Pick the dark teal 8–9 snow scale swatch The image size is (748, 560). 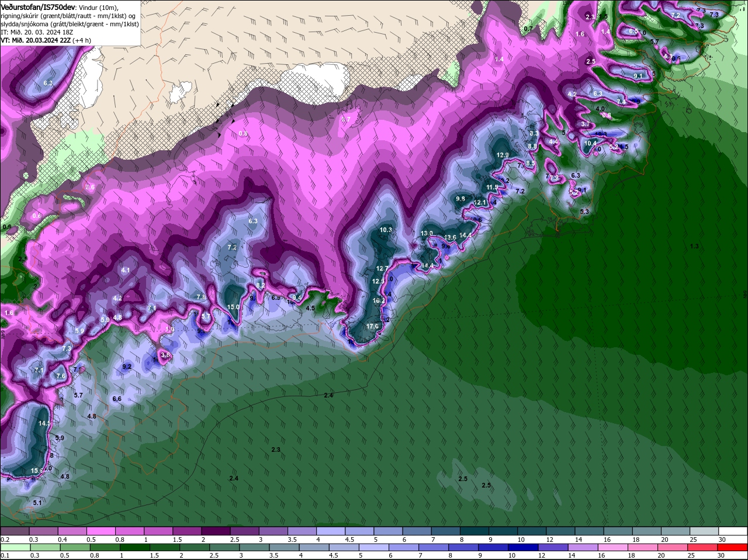click(475, 531)
